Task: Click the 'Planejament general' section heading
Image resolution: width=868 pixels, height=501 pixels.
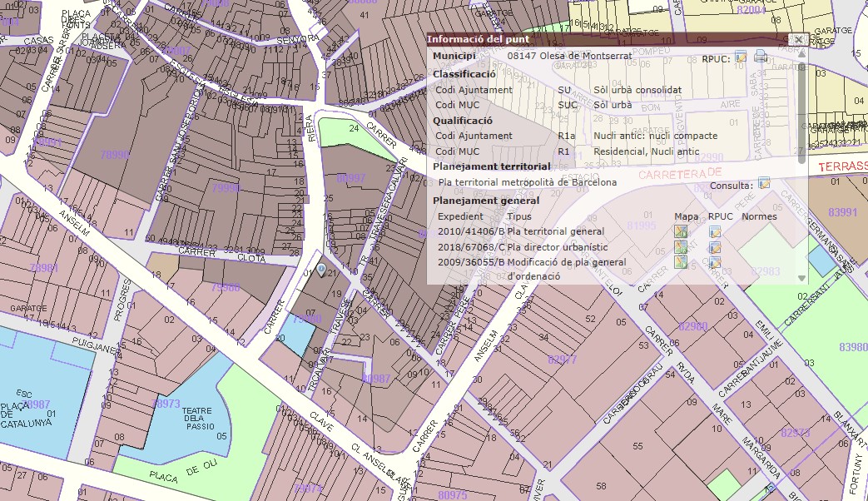Action: click(x=486, y=201)
